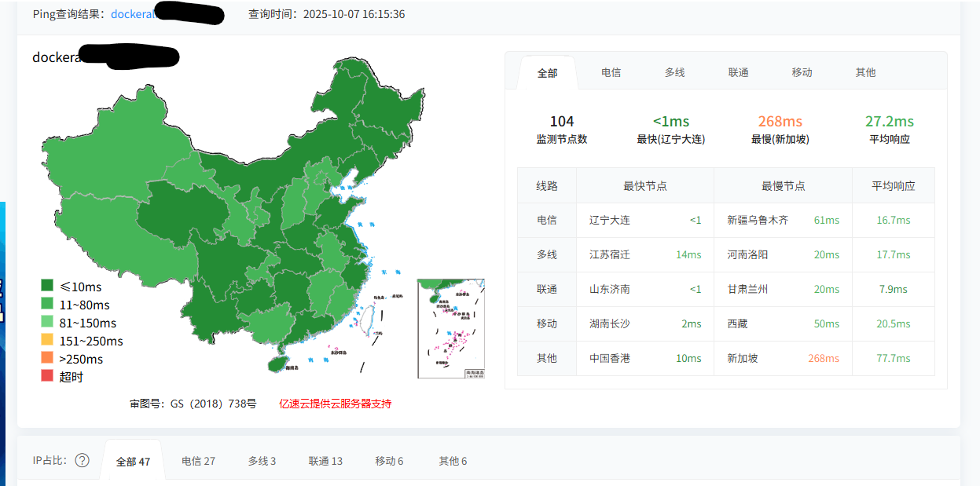Click the red 超时 legend swatch
The height and width of the screenshot is (486, 980).
[x=47, y=377]
